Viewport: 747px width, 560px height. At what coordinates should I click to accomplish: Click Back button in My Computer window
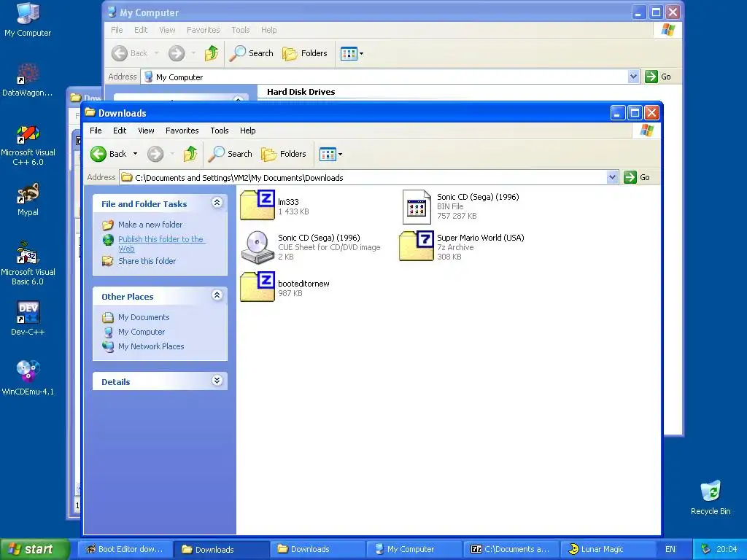(x=130, y=53)
